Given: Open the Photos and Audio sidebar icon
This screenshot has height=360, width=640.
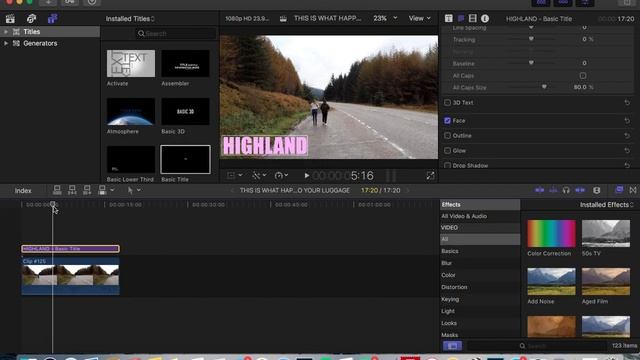Looking at the screenshot, I should [x=31, y=19].
